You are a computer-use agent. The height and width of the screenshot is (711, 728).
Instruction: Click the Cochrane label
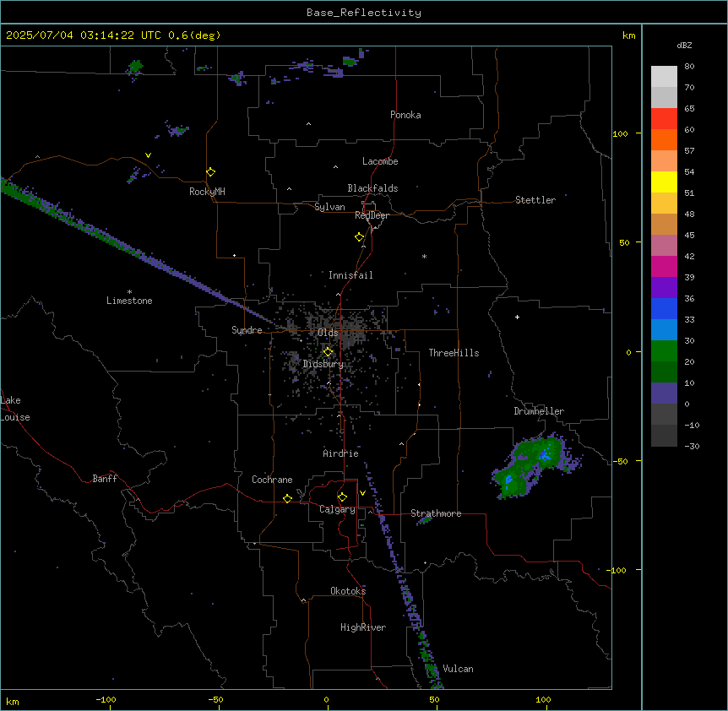[272, 480]
